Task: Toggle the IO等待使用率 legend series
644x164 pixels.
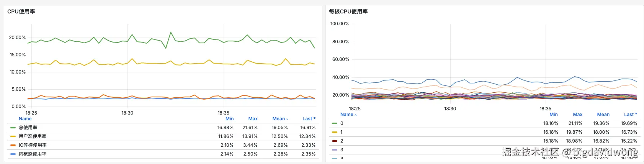Action: click(x=33, y=145)
